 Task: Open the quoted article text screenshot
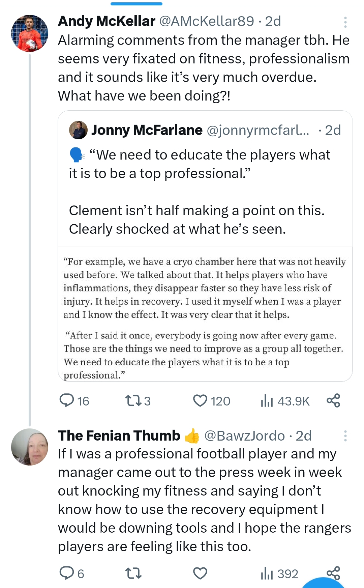pyautogui.click(x=205, y=314)
